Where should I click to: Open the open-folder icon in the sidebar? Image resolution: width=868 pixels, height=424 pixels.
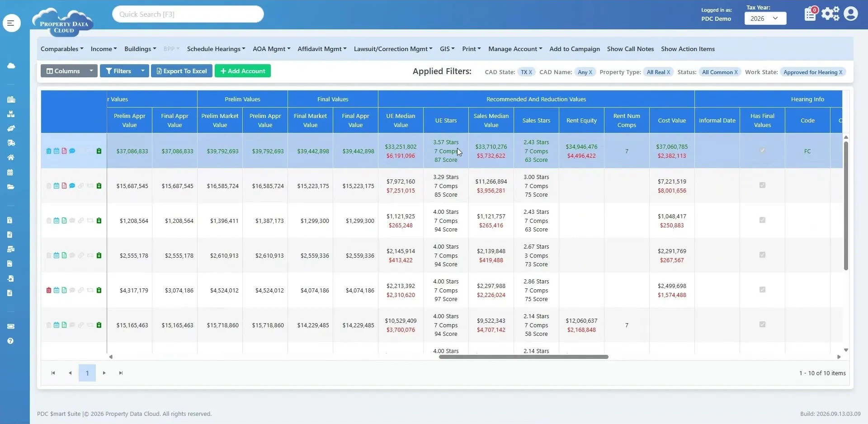[11, 187]
